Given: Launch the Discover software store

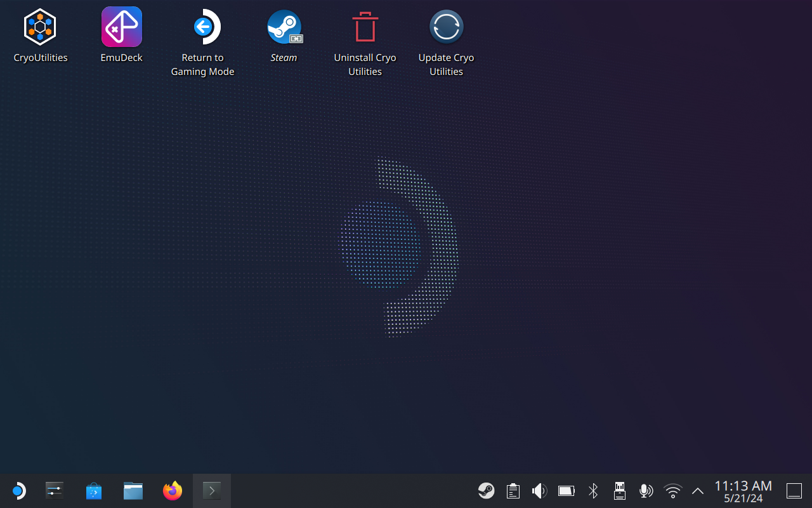Looking at the screenshot, I should [94, 491].
